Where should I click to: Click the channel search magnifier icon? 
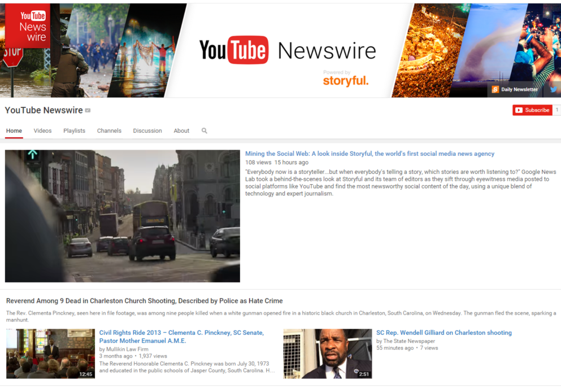[x=205, y=130]
